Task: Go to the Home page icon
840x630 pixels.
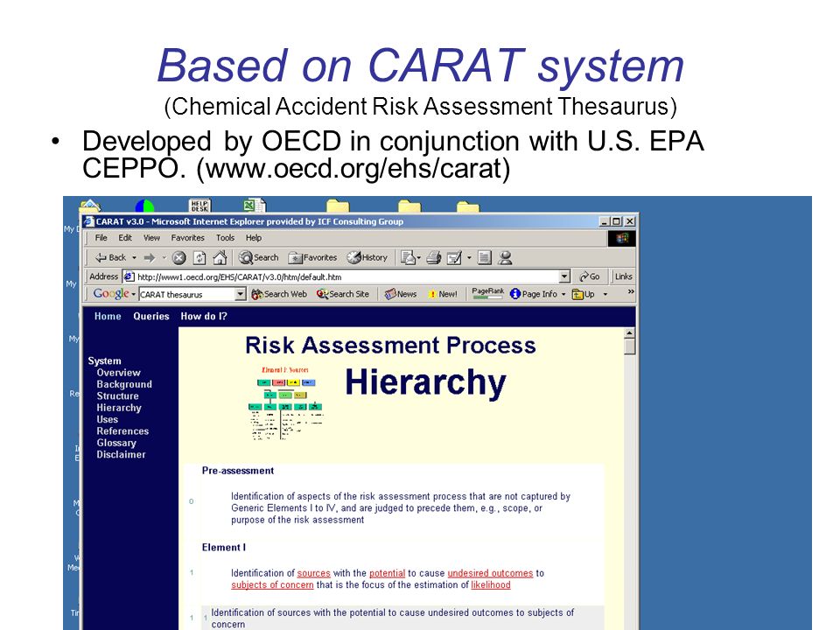Action: [x=220, y=257]
